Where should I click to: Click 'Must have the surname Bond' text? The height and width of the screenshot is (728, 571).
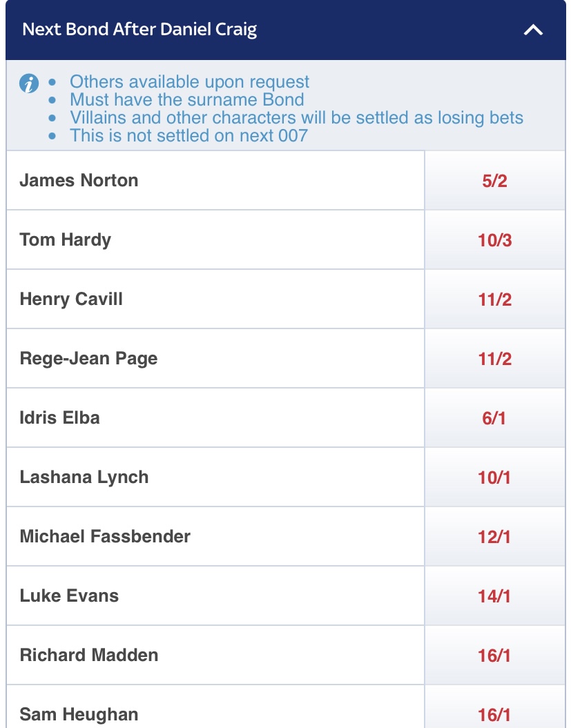point(187,100)
